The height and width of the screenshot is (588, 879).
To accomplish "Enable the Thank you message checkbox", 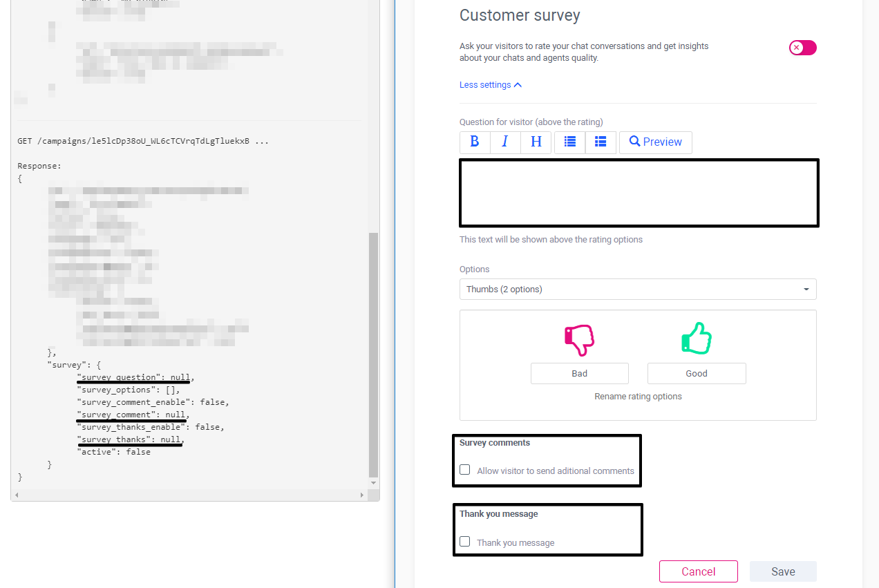I will (464, 541).
